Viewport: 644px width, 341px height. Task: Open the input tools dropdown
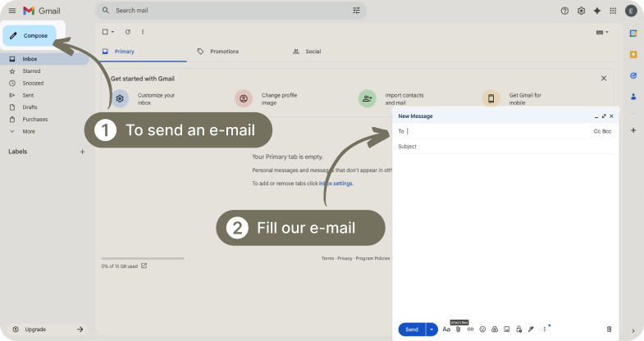602,32
